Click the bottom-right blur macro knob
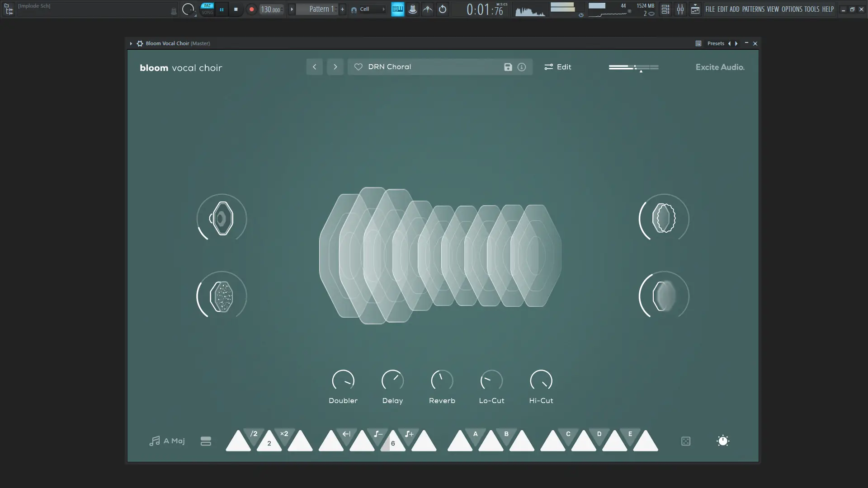Image resolution: width=868 pixels, height=488 pixels. 664,296
